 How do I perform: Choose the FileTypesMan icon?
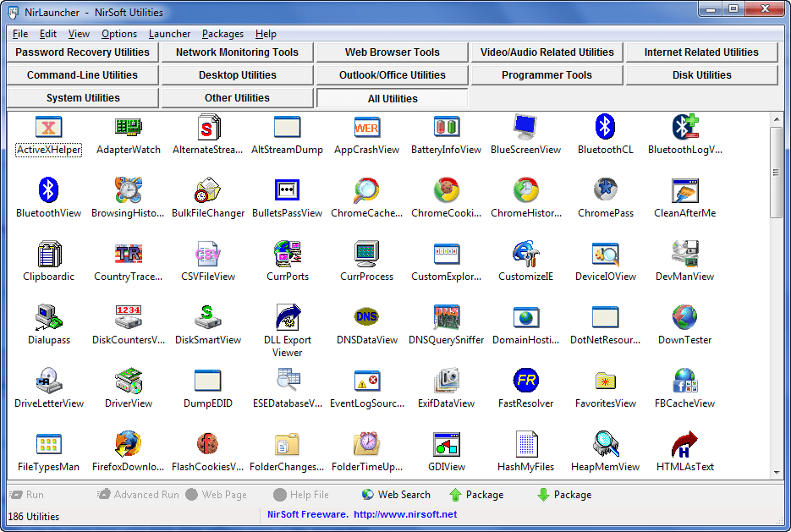pos(48,444)
